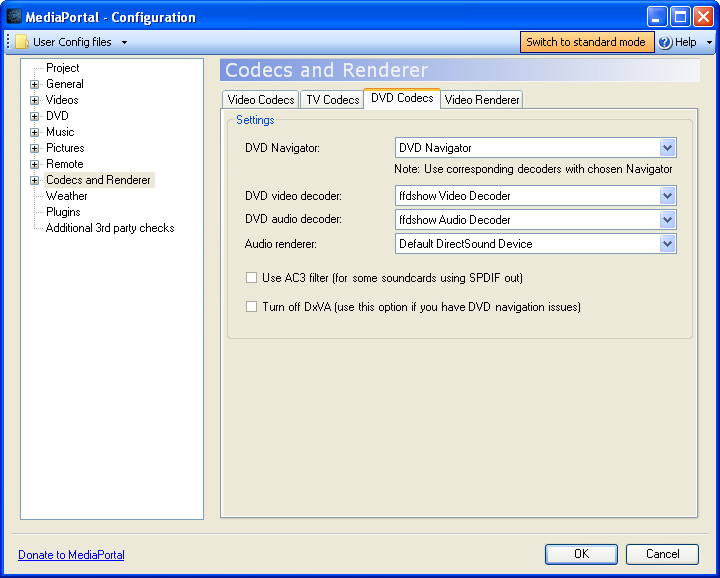Viewport: 720px width, 578px height.
Task: Open the User Config files dropdown arrow
Action: (x=124, y=42)
